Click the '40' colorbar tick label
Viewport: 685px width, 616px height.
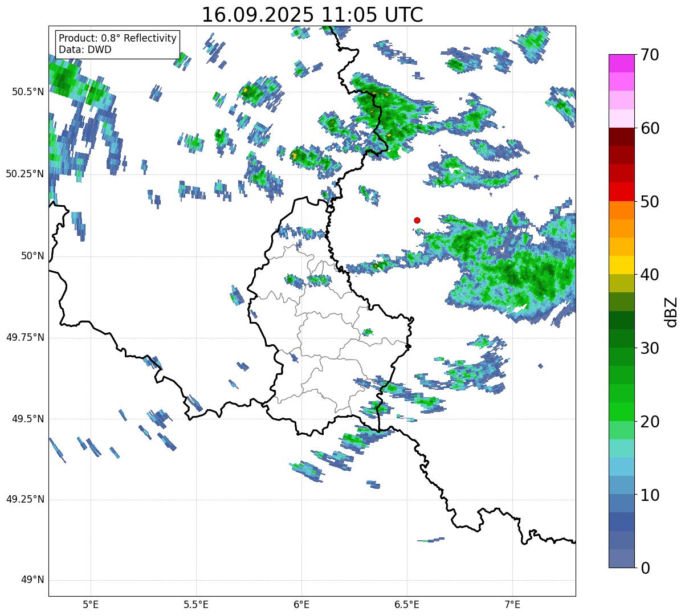[650, 275]
